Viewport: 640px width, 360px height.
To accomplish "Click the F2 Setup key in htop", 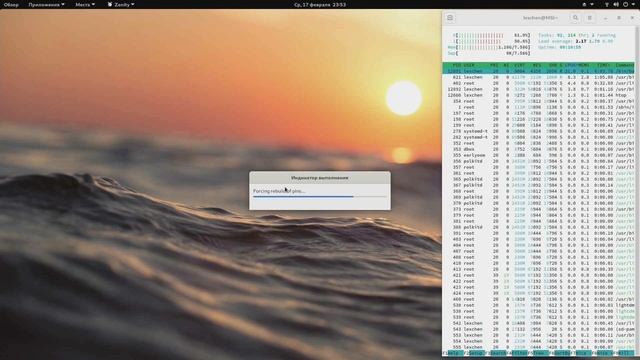I will coord(475,353).
